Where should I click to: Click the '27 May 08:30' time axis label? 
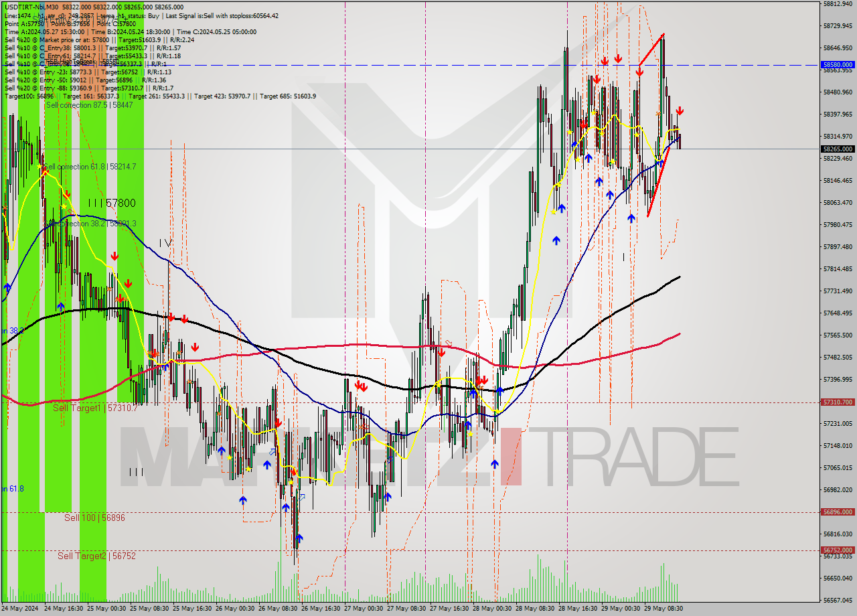click(406, 609)
